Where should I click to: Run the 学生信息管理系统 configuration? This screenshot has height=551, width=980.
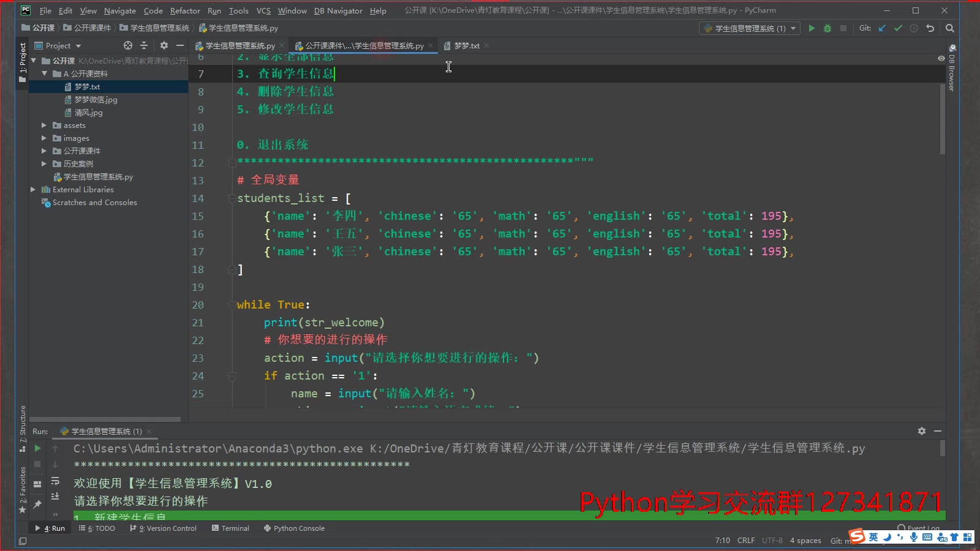pos(812,28)
